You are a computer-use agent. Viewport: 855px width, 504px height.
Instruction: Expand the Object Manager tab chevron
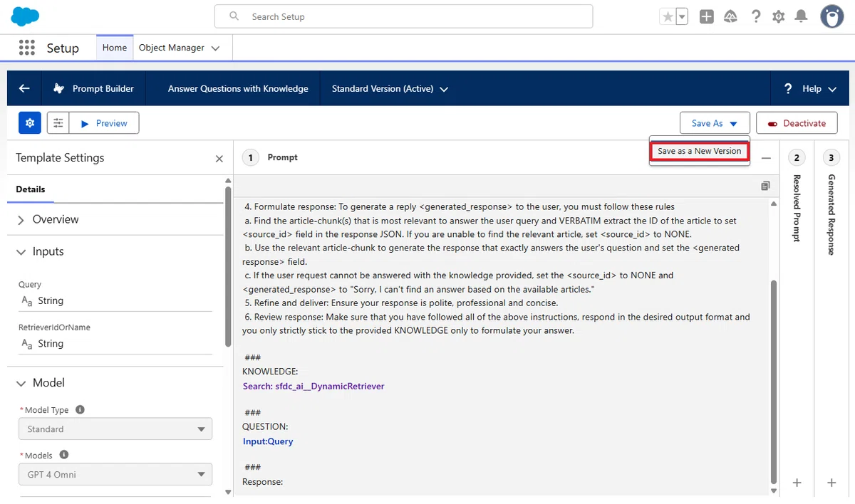216,48
